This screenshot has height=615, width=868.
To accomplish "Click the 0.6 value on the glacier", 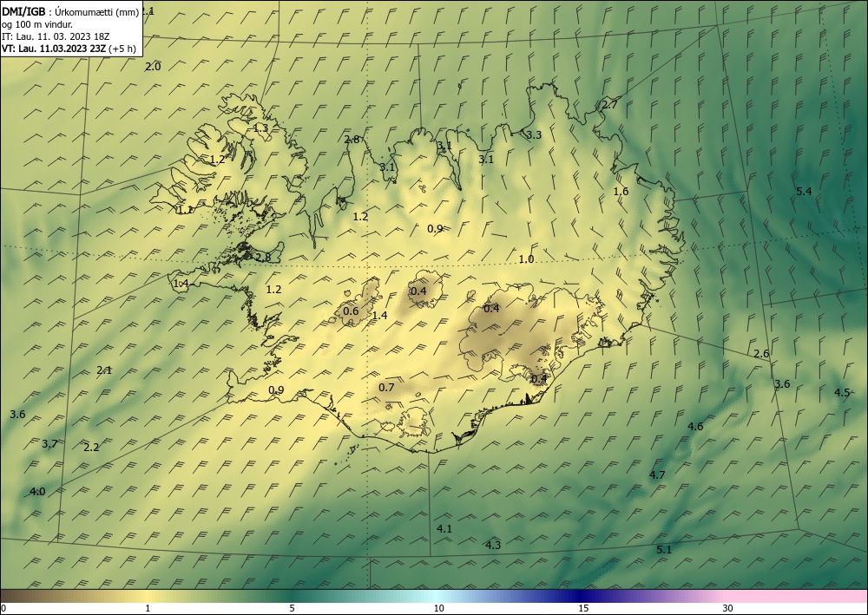I will pos(351,311).
